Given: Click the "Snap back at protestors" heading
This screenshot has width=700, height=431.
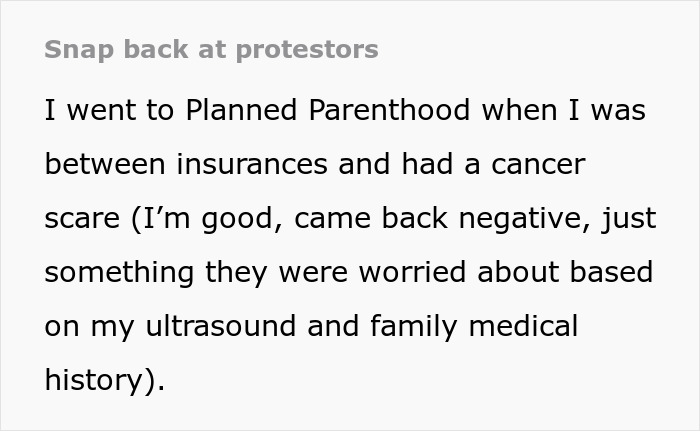Looking at the screenshot, I should pos(211,49).
